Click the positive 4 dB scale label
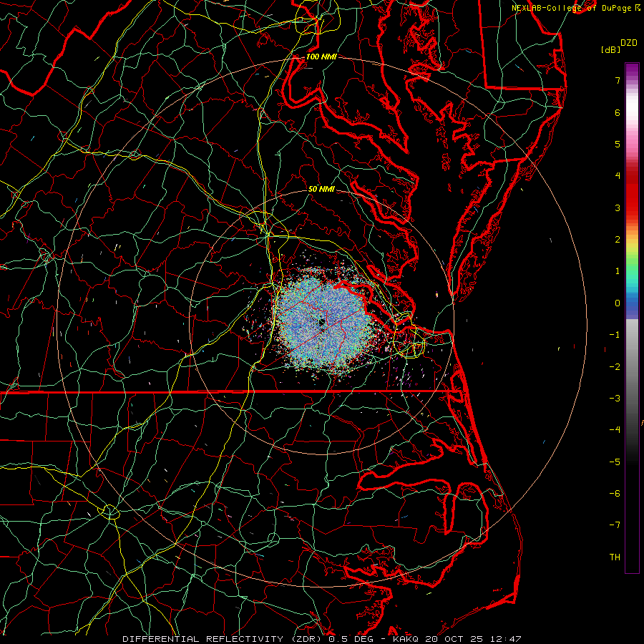Viewport: 644px width, 644px height. [x=618, y=176]
